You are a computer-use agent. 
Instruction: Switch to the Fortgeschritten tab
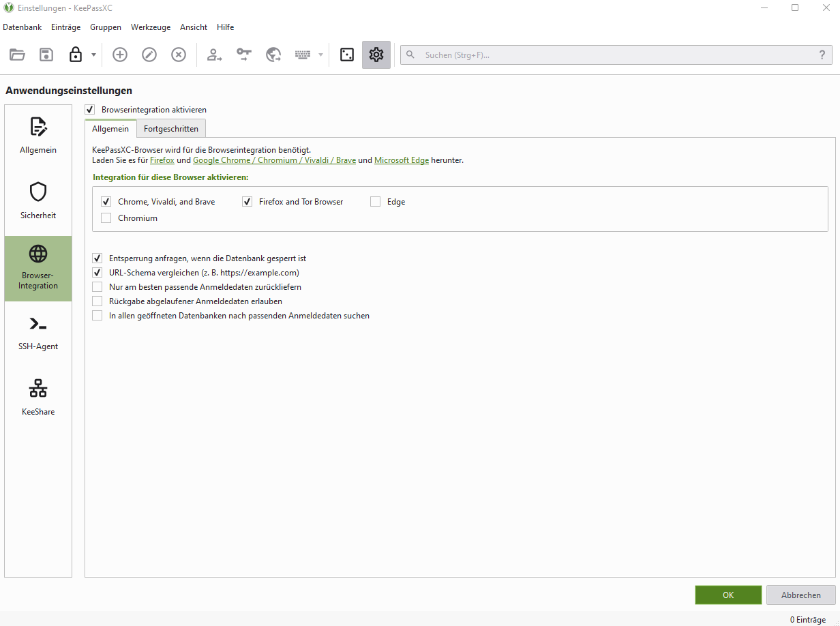[x=171, y=129]
